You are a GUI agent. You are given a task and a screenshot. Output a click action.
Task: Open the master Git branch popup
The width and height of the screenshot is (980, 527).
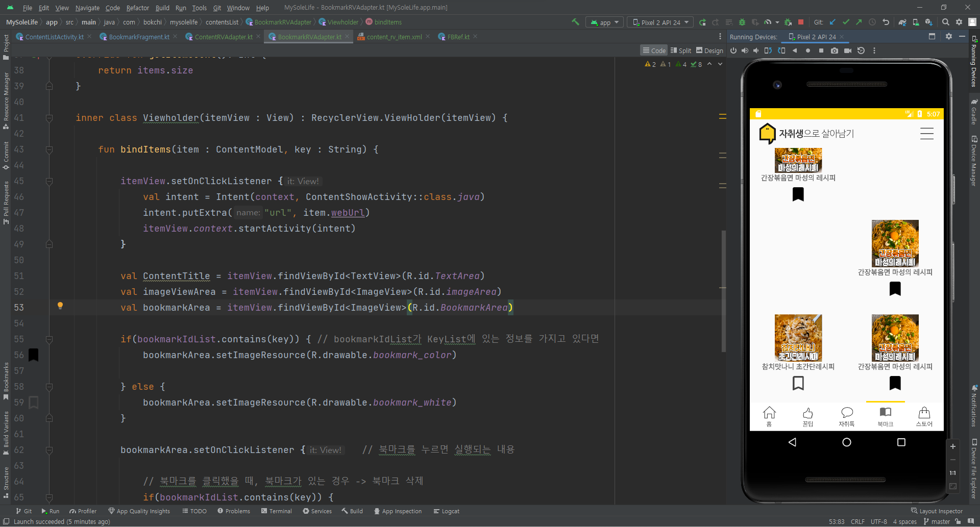tap(937, 521)
